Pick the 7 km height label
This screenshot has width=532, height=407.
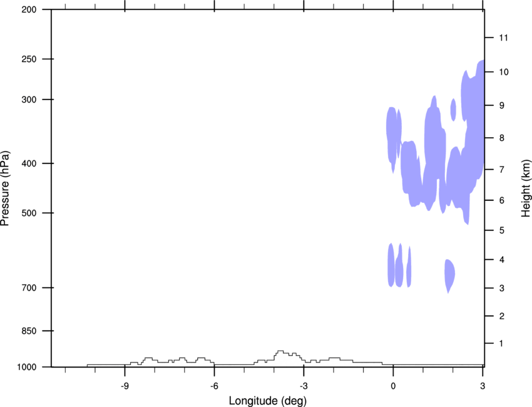[x=502, y=170]
